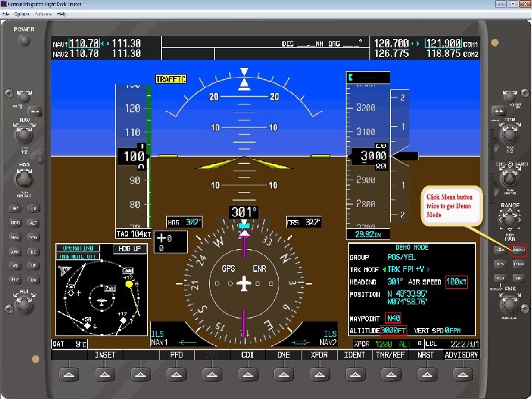Toggle the VS vertical speed key
This screenshot has width=532, height=399.
tap(16, 265)
